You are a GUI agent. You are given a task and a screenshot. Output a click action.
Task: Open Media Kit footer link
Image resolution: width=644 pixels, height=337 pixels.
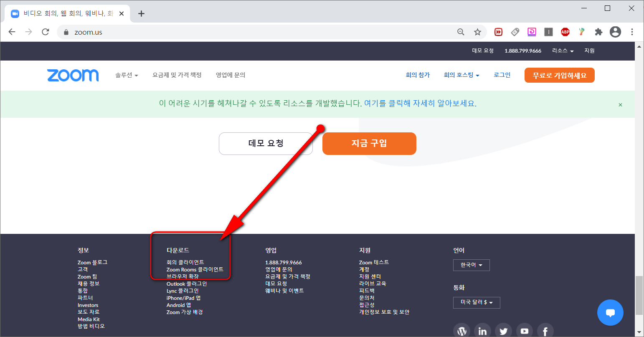coord(89,319)
